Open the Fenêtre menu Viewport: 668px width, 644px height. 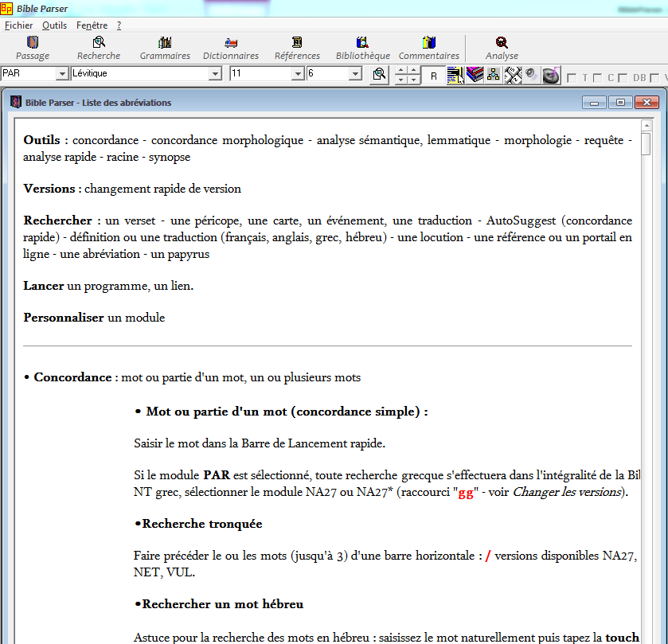click(92, 25)
